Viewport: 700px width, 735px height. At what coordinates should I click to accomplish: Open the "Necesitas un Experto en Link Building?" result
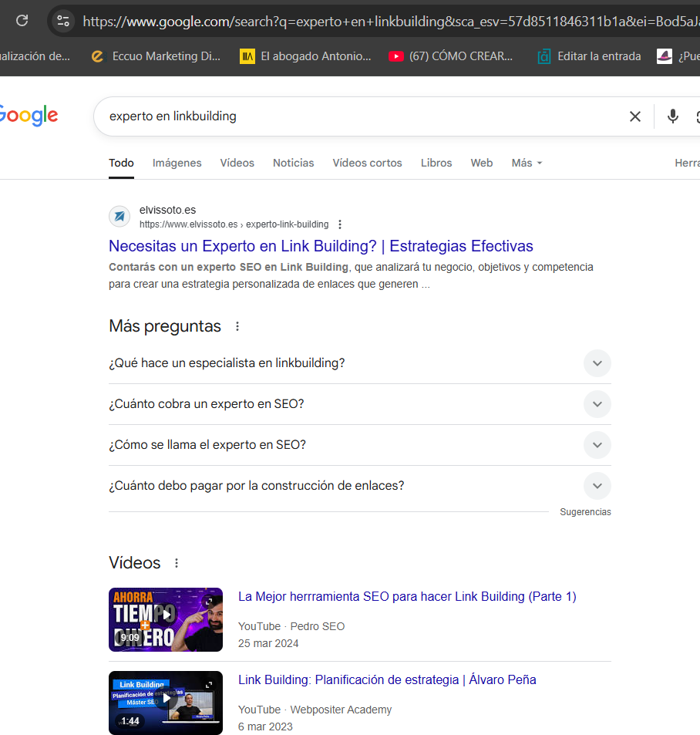321,246
